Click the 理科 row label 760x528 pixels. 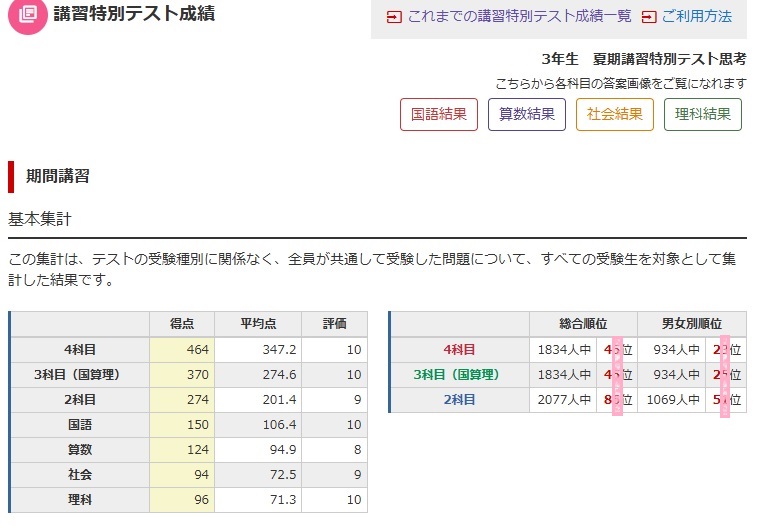pyautogui.click(x=80, y=499)
